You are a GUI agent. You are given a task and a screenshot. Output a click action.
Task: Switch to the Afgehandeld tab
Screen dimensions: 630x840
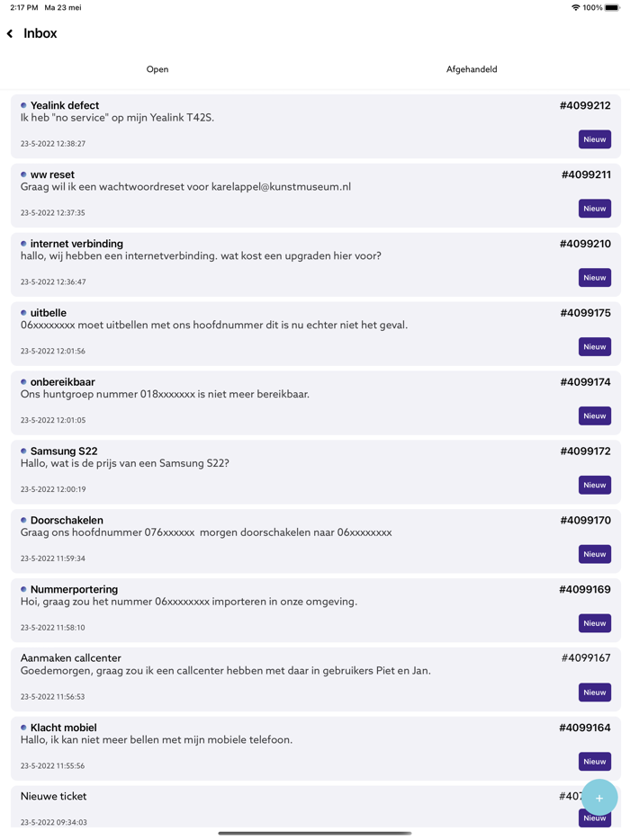coord(472,69)
